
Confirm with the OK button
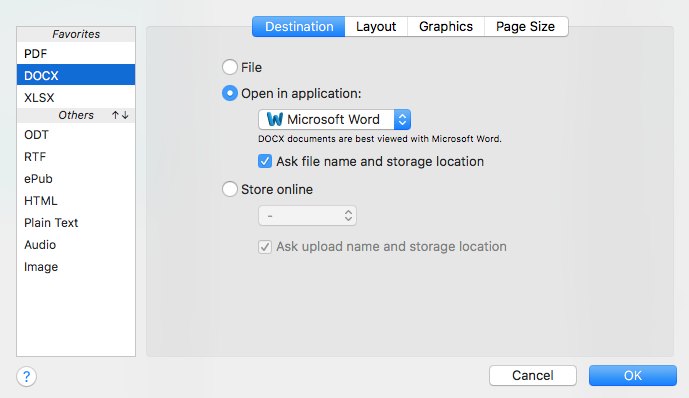pyautogui.click(x=633, y=376)
